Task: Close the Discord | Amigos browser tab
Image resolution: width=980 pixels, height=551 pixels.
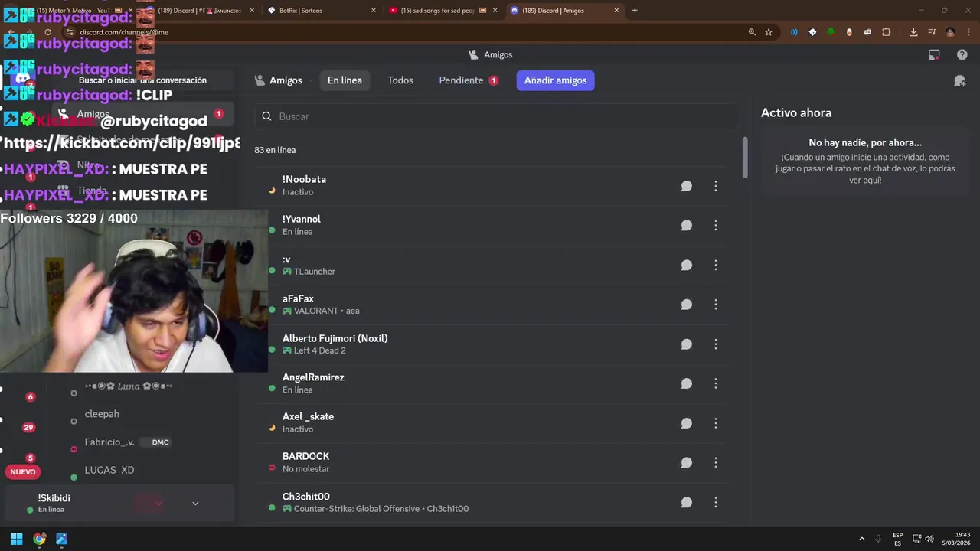Action: click(x=616, y=11)
